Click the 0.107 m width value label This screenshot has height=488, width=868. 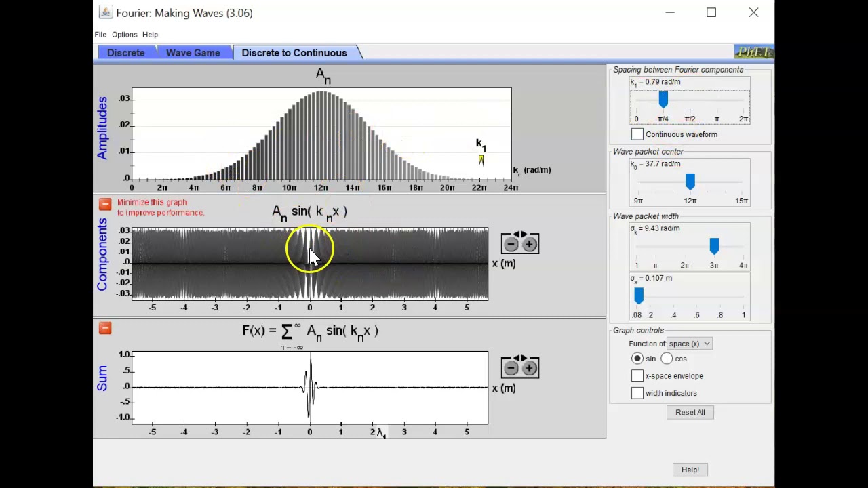[x=651, y=278]
